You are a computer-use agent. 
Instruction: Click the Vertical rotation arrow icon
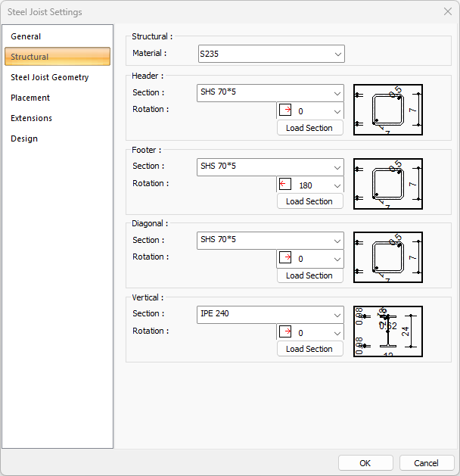click(286, 331)
